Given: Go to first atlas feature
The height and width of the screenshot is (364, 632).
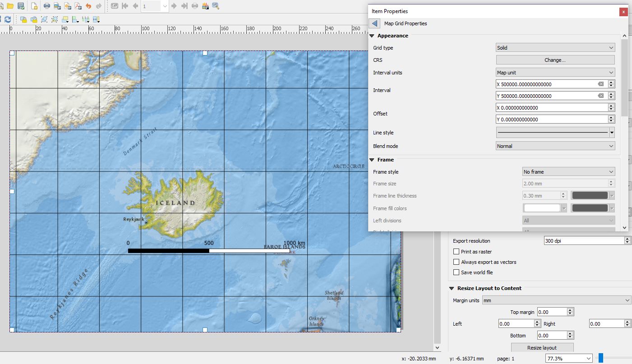Looking at the screenshot, I should click(125, 6).
